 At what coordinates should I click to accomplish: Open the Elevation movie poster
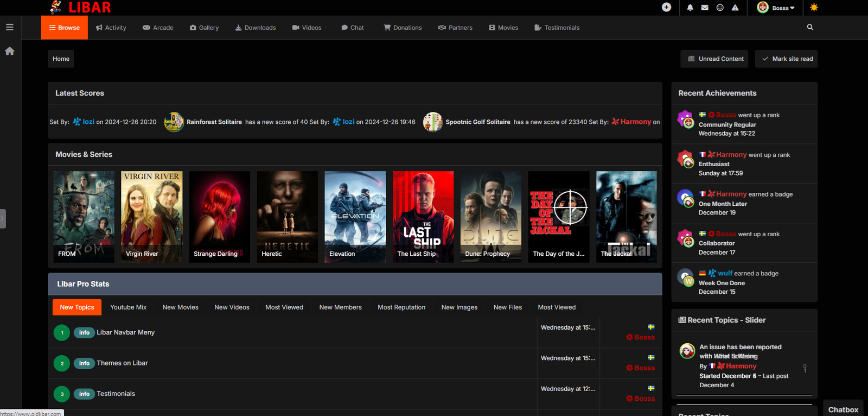(355, 217)
